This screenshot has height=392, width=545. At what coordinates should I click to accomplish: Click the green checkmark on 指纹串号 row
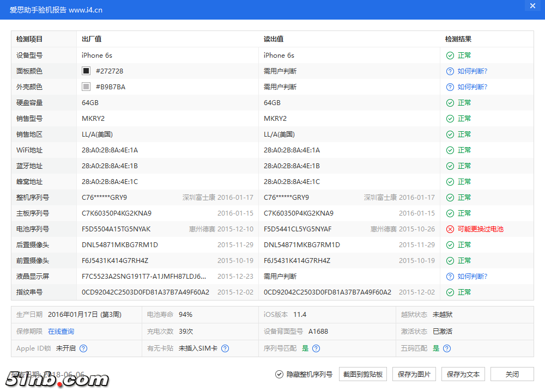450,292
